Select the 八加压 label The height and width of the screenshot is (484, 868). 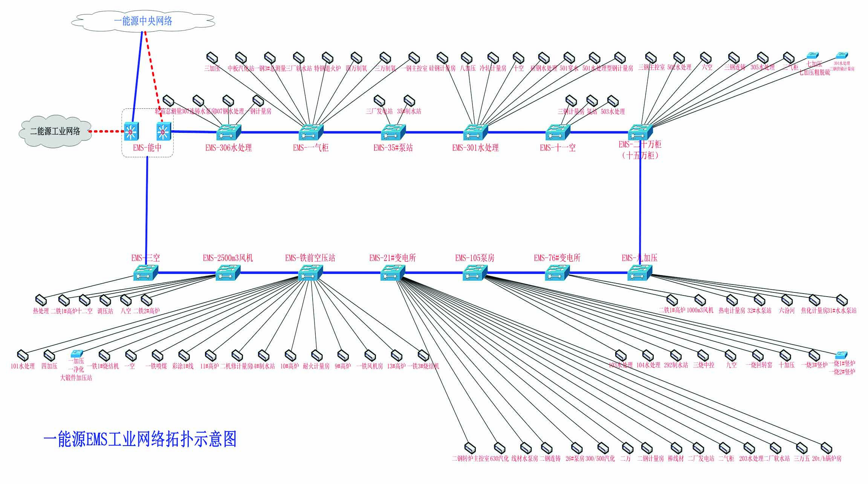click(x=468, y=68)
